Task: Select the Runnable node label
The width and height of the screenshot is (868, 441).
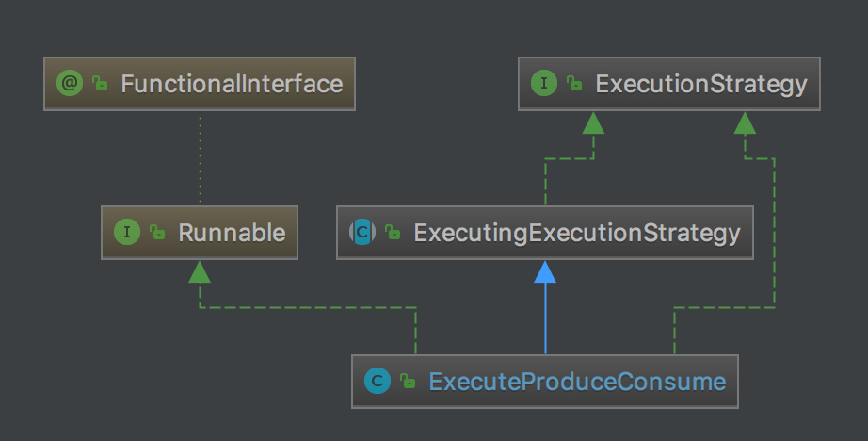Action: click(x=232, y=232)
